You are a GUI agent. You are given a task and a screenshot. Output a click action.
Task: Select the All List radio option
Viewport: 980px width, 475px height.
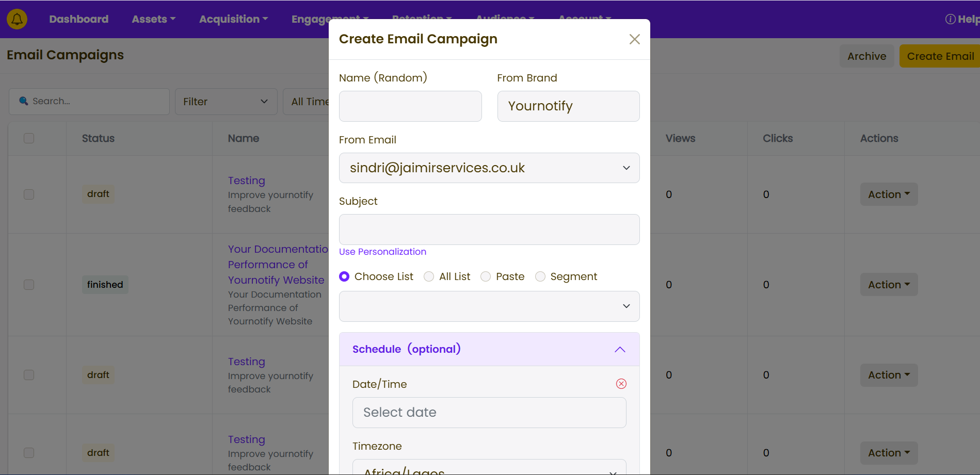(x=429, y=277)
